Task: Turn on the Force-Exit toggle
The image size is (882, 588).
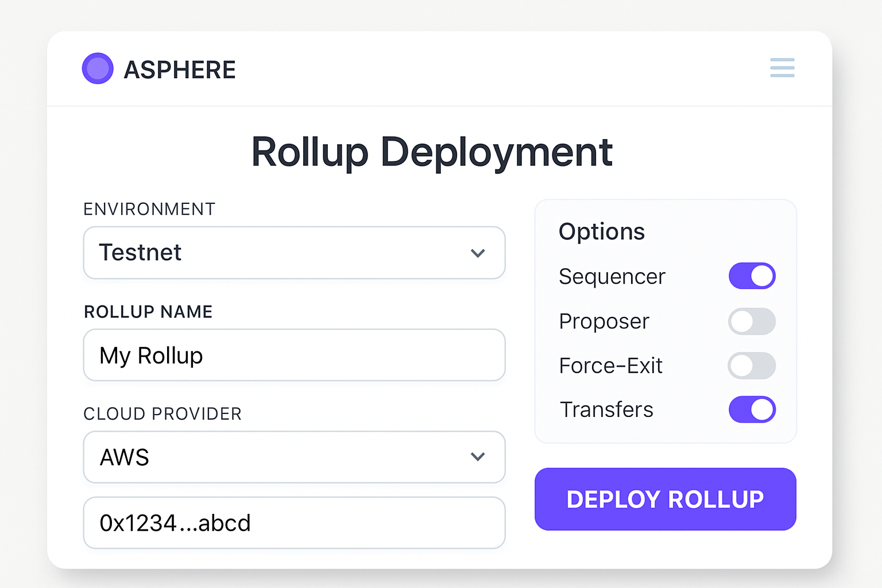Action: [x=752, y=366]
